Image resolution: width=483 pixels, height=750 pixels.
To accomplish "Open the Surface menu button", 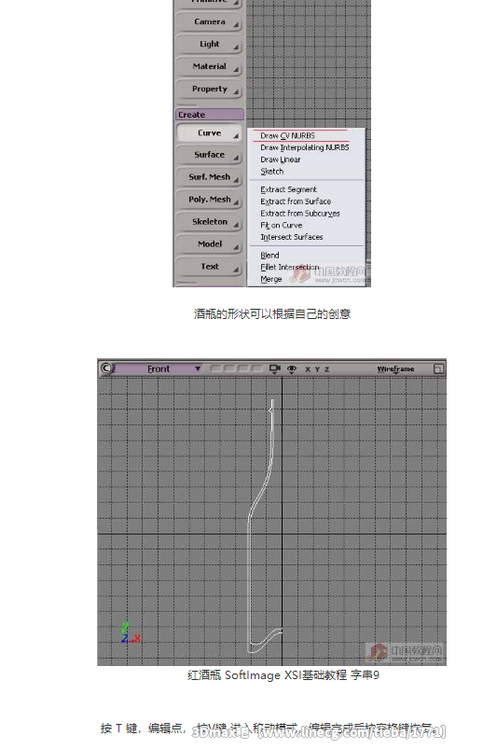I will [x=209, y=155].
